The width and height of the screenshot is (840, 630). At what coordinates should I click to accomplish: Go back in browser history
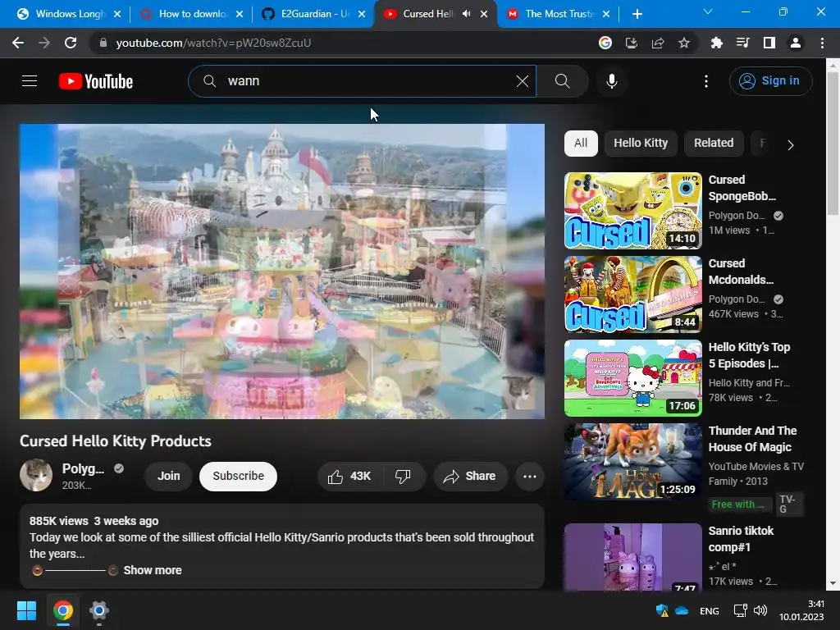pos(18,43)
